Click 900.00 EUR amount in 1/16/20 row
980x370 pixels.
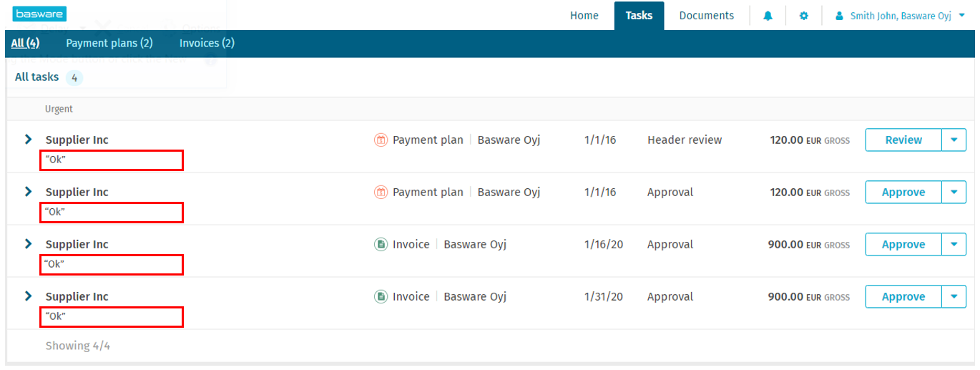pyautogui.click(x=809, y=245)
